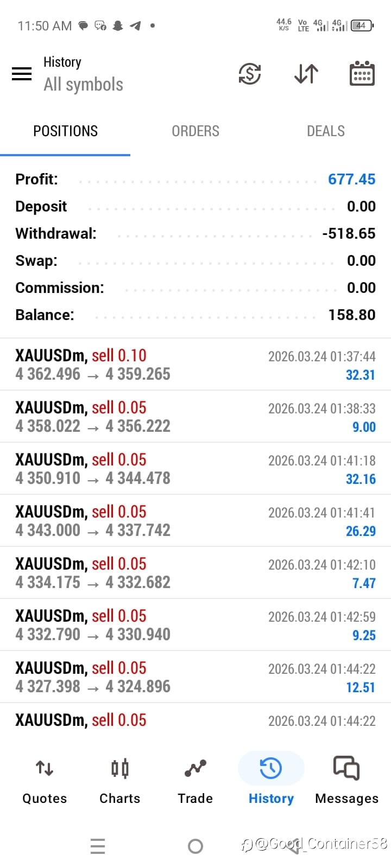The image size is (391, 868).
Task: Open the hamburger menu
Action: 22,74
